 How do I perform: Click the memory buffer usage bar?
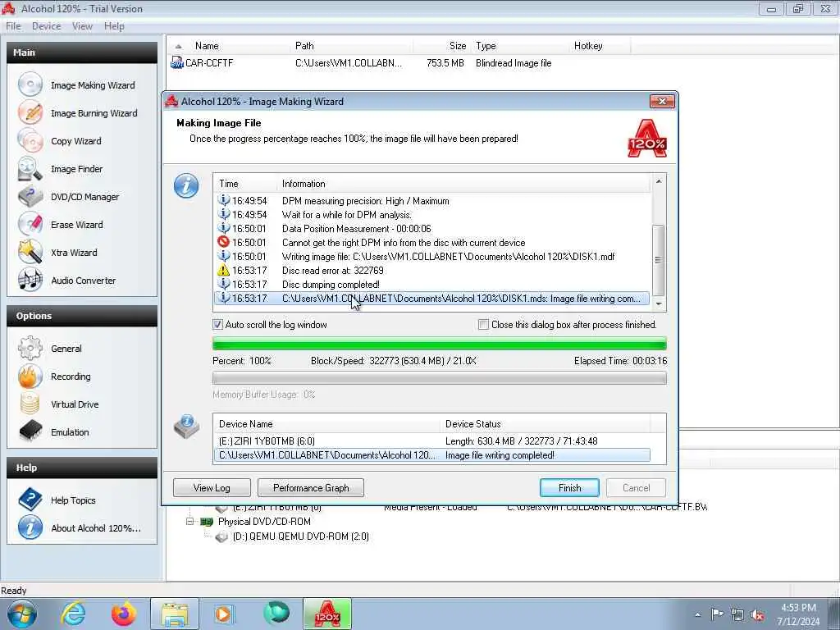[440, 378]
